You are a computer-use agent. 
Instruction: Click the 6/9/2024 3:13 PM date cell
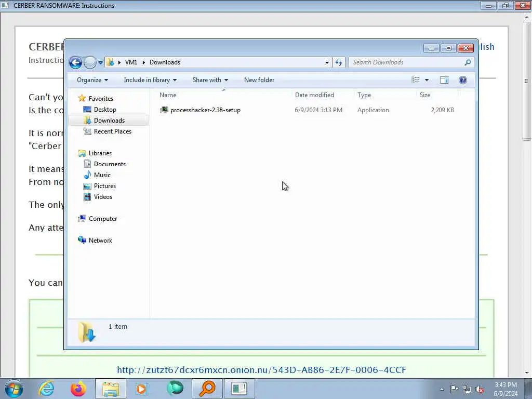pos(318,110)
